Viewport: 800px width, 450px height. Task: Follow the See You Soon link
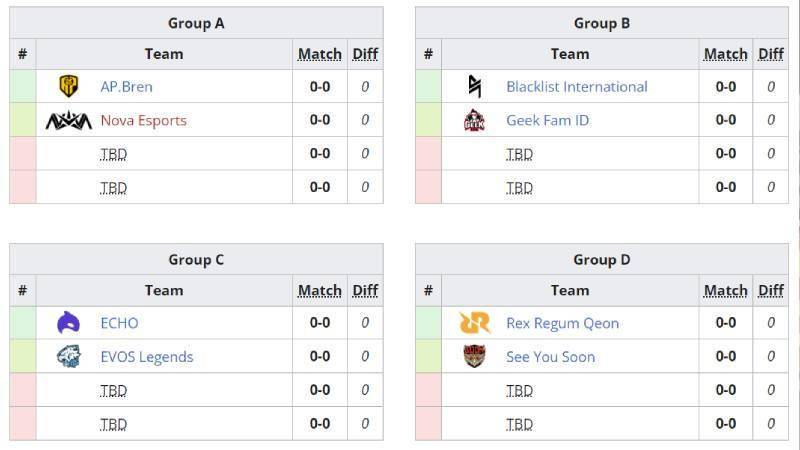pos(551,357)
